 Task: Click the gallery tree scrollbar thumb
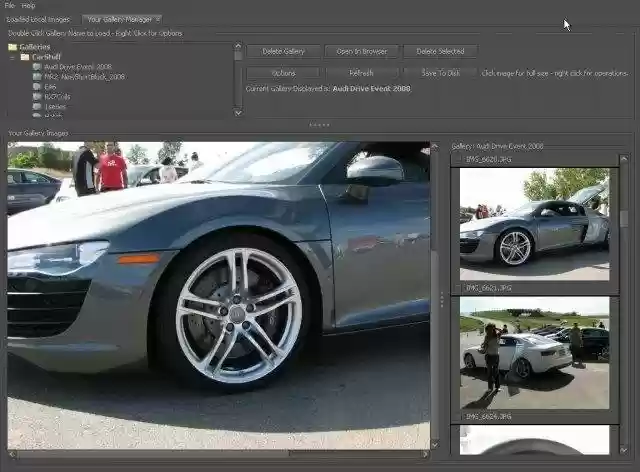[x=238, y=55]
